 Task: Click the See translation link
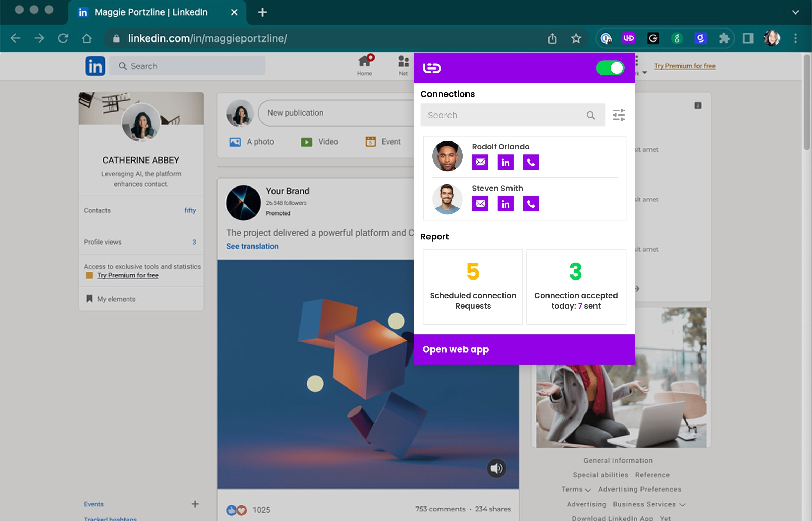click(x=252, y=246)
